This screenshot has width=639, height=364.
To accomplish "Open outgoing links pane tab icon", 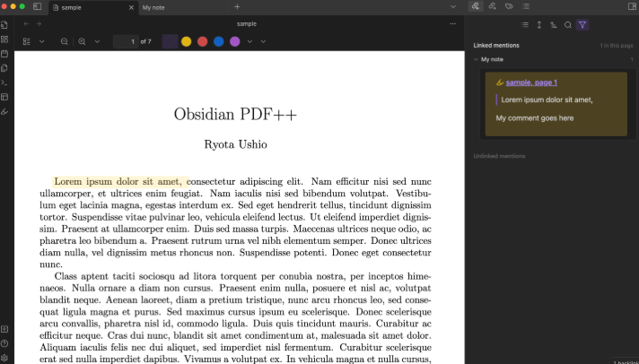I will (493, 6).
